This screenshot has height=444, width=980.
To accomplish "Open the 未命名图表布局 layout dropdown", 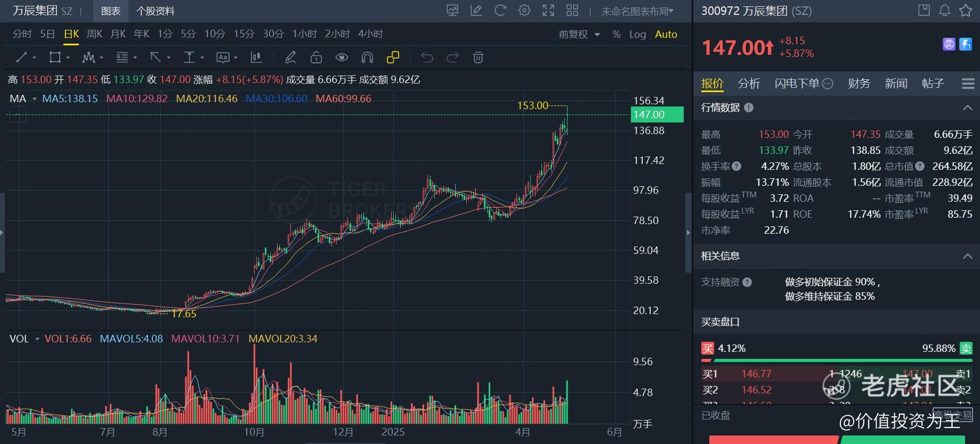I will 637,11.
